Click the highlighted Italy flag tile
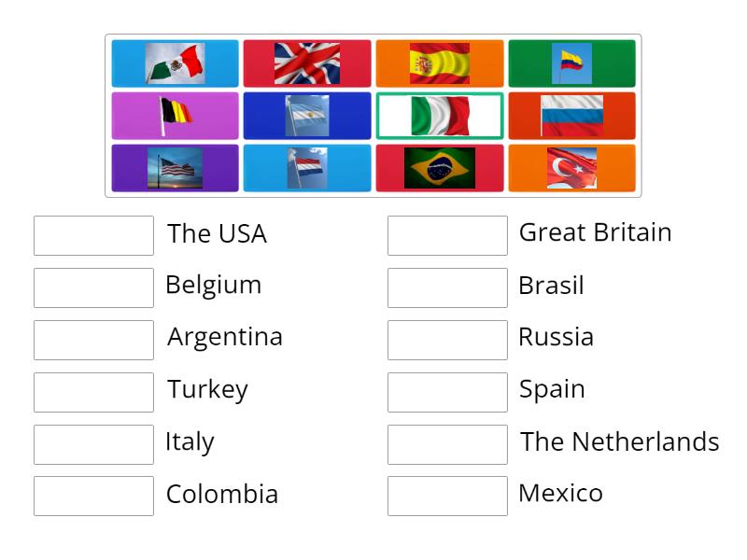Image resolution: width=747 pixels, height=560 pixels. 439,116
